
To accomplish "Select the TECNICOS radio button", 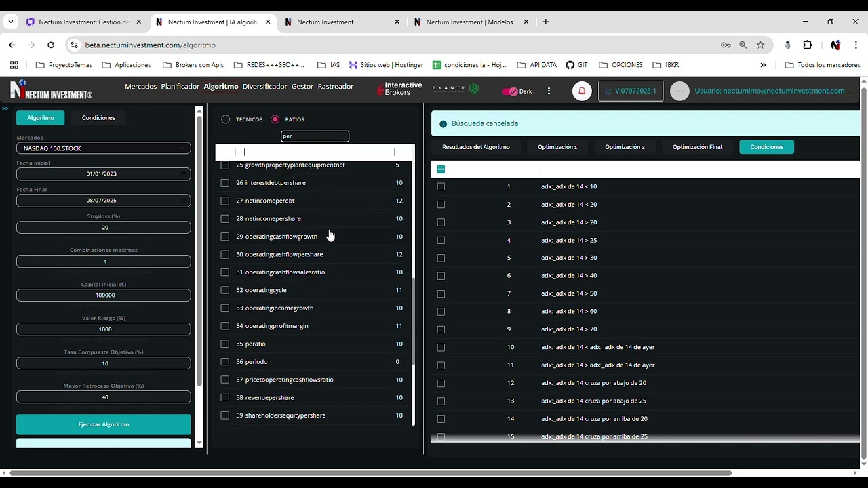I will click(226, 119).
